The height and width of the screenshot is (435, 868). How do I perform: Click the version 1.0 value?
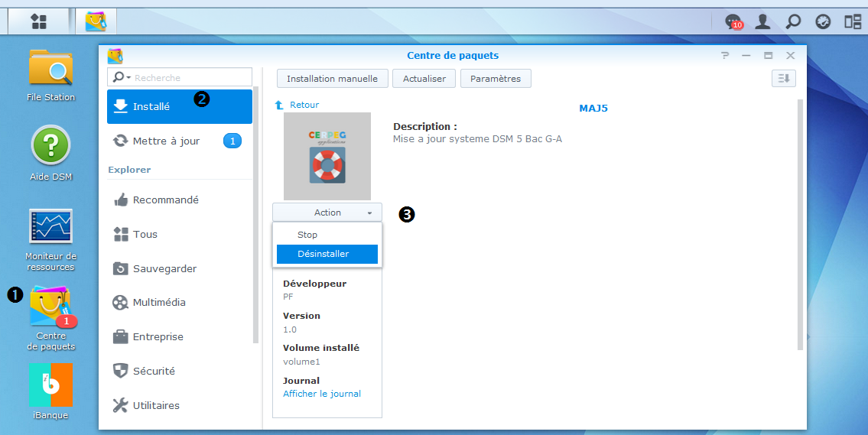click(290, 329)
